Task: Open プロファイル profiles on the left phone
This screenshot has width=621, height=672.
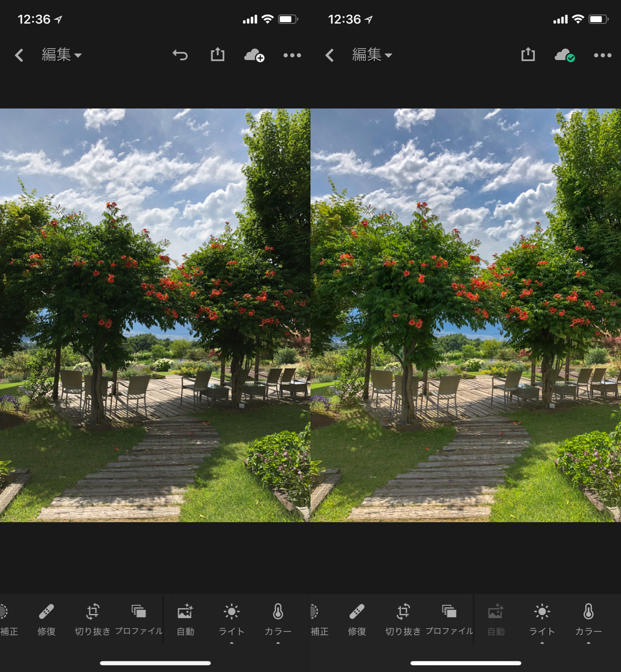Action: [139, 620]
